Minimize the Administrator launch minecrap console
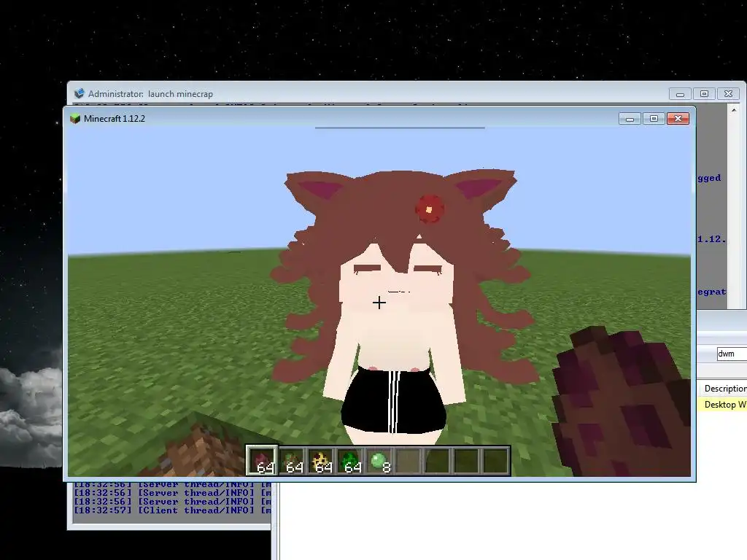The height and width of the screenshot is (560, 747). click(680, 94)
